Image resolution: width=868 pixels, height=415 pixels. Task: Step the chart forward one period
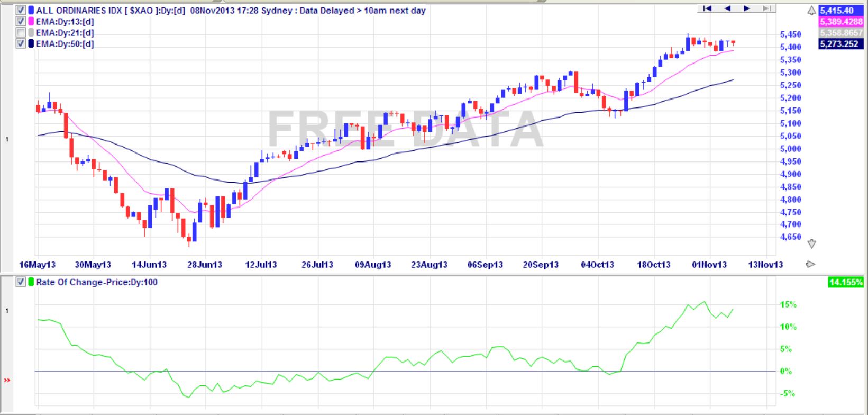[x=747, y=8]
